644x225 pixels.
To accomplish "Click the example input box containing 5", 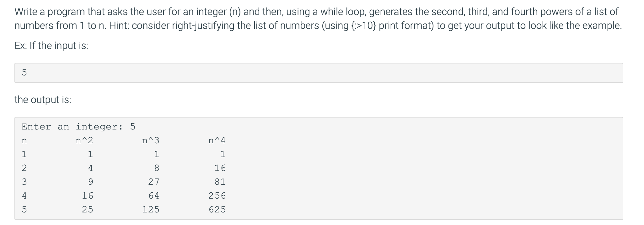I will tap(319, 73).
